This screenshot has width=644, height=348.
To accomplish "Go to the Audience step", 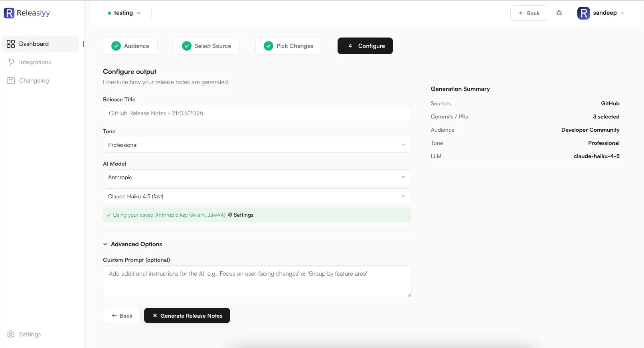I will (x=130, y=46).
